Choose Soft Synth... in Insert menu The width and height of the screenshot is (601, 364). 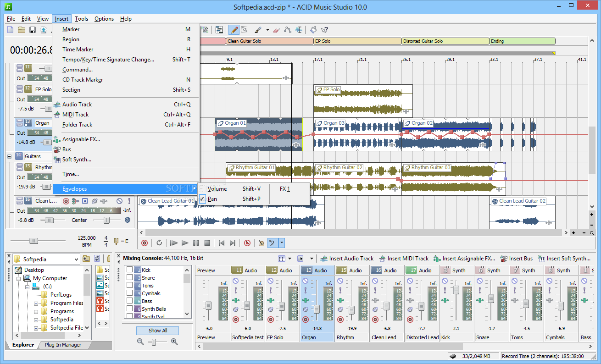coord(126,160)
